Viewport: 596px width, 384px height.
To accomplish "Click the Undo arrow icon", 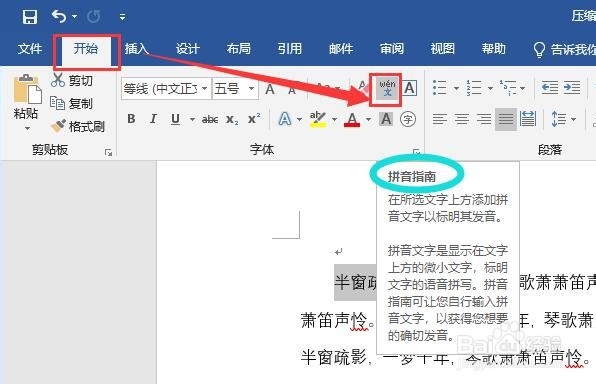I will pos(59,17).
